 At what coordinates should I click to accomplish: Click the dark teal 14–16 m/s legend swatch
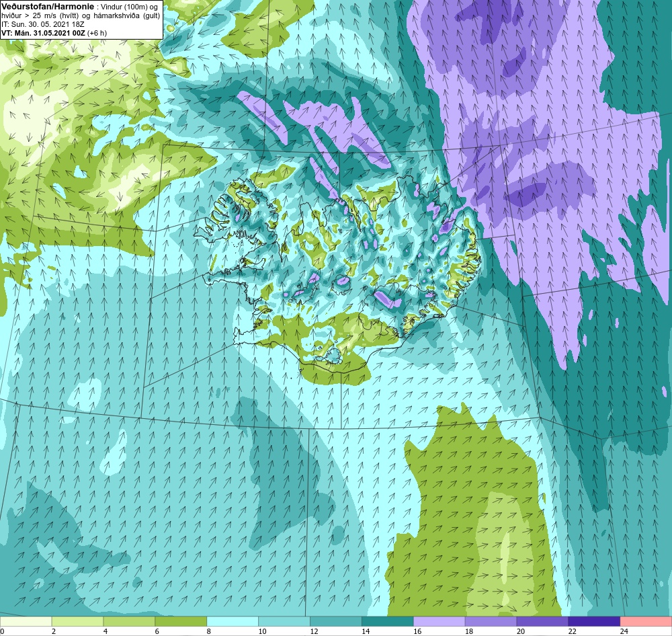click(388, 621)
